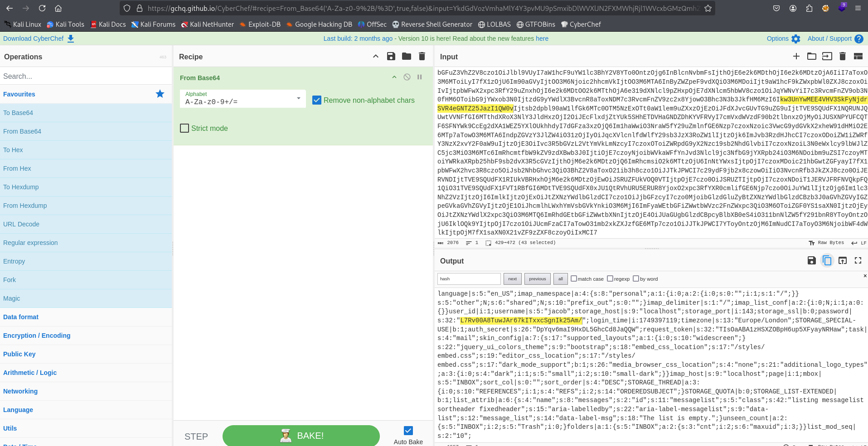Toggle Auto Bake checkbox
Screen dimensions: 868x446
[x=408, y=431]
